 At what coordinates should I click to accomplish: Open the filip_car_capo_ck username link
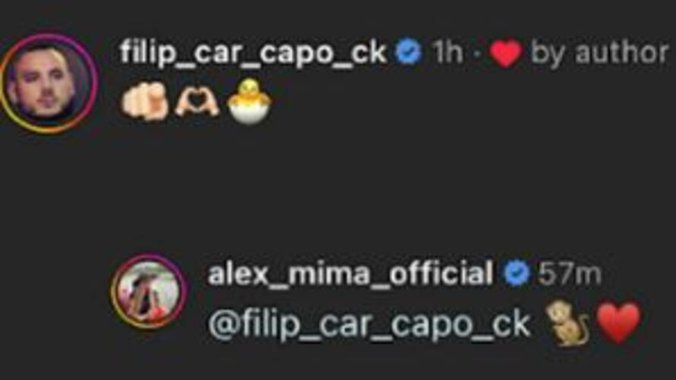253,53
